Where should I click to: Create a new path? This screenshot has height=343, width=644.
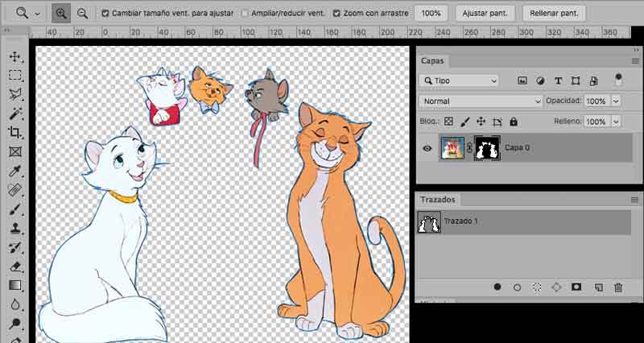point(599,287)
